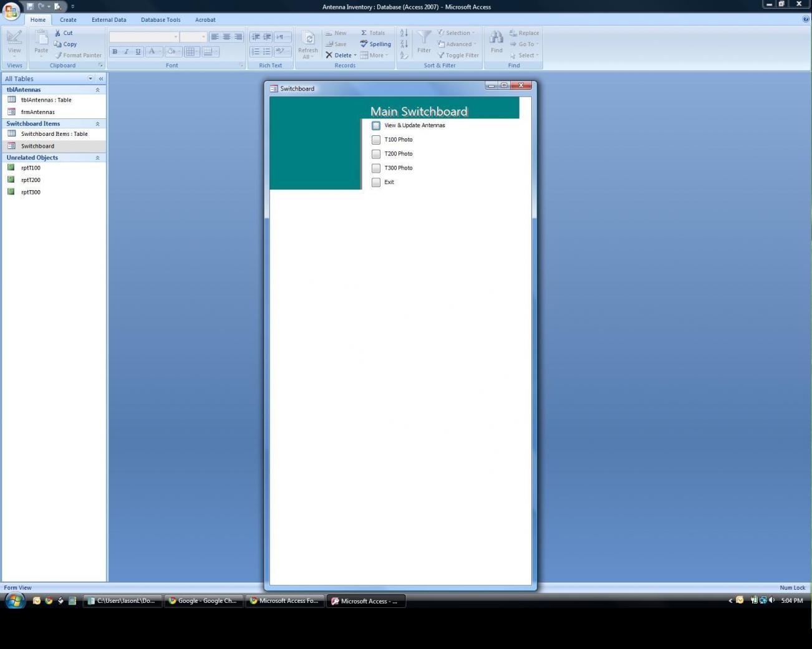Switch to the Home ribbon tab
This screenshot has height=649, width=812.
click(x=38, y=20)
